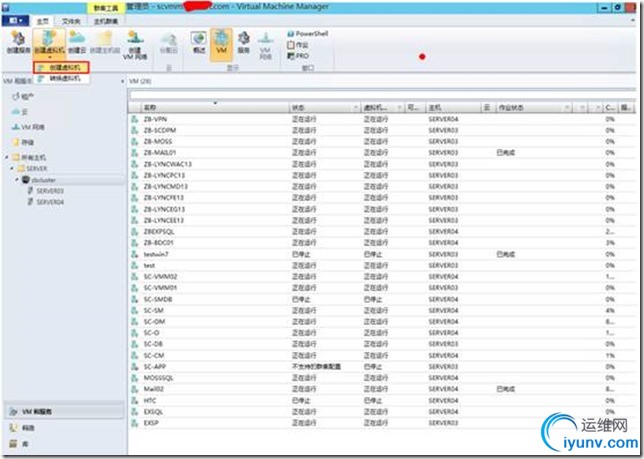Collapse the left navigation pane arrow
The width and height of the screenshot is (644, 459).
coord(123,81)
